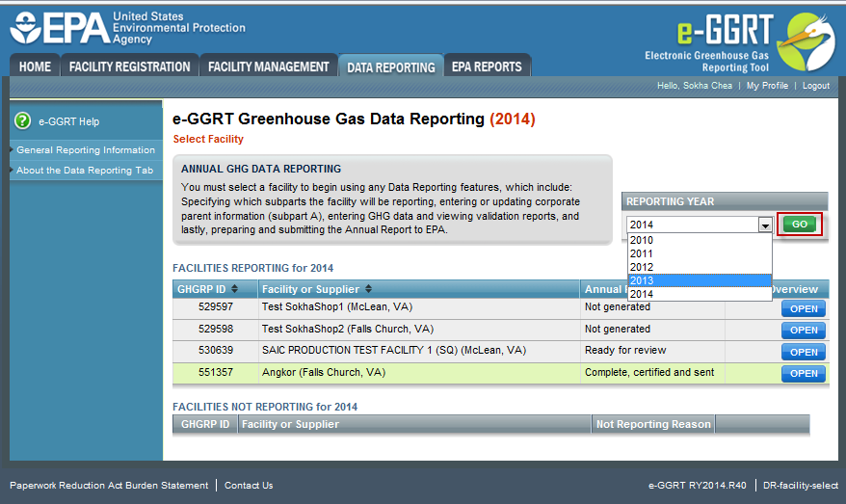
Task: Click the e-GGRT bird logo
Action: pyautogui.click(x=806, y=41)
